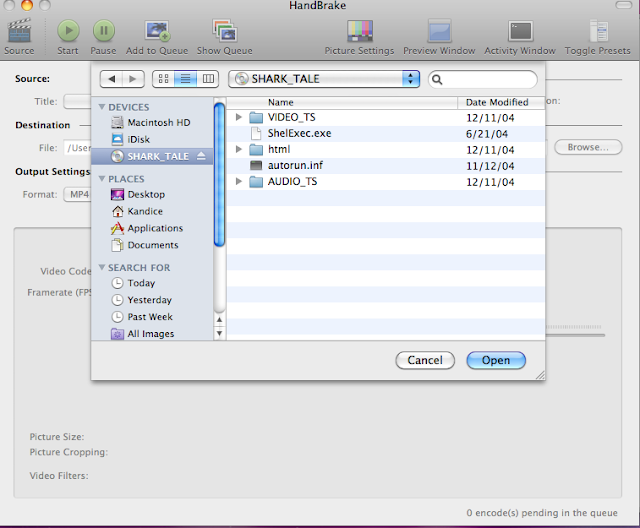Image resolution: width=640 pixels, height=528 pixels.
Task: Switch the file dialog to list view
Action: pos(185,79)
